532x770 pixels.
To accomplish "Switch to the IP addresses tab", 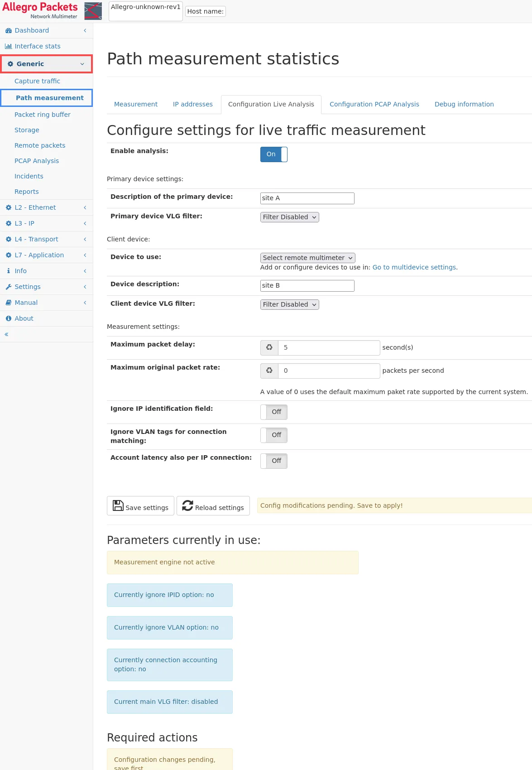I will tap(192, 104).
